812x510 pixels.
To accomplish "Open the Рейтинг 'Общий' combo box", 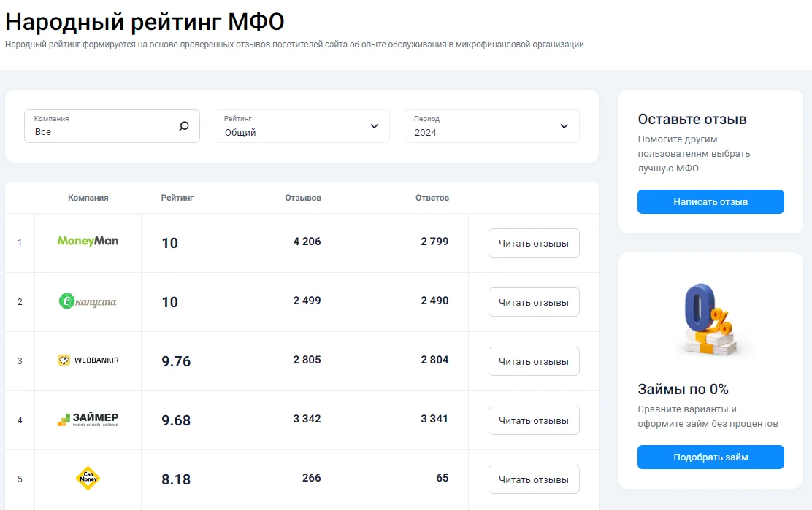I will point(302,126).
